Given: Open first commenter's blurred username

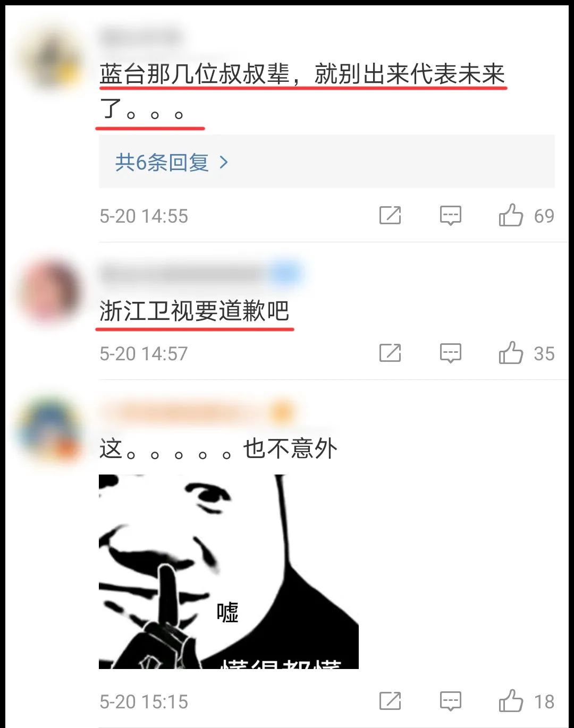Looking at the screenshot, I should [141, 37].
